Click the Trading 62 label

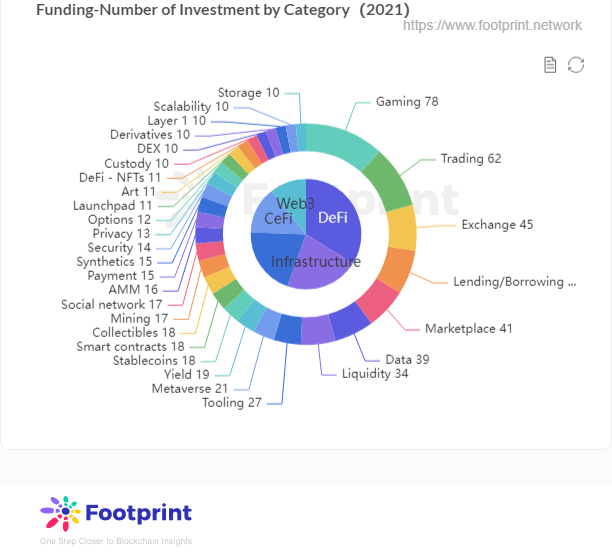pyautogui.click(x=471, y=158)
